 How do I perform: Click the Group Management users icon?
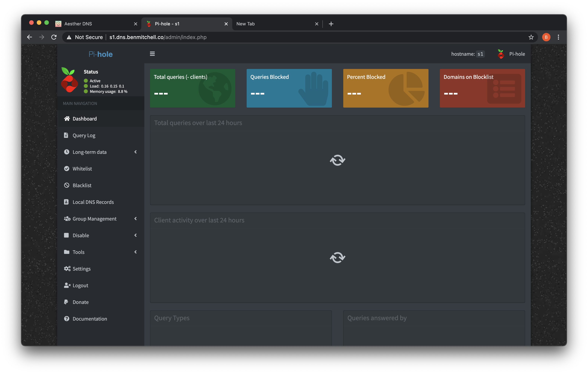pyautogui.click(x=67, y=219)
